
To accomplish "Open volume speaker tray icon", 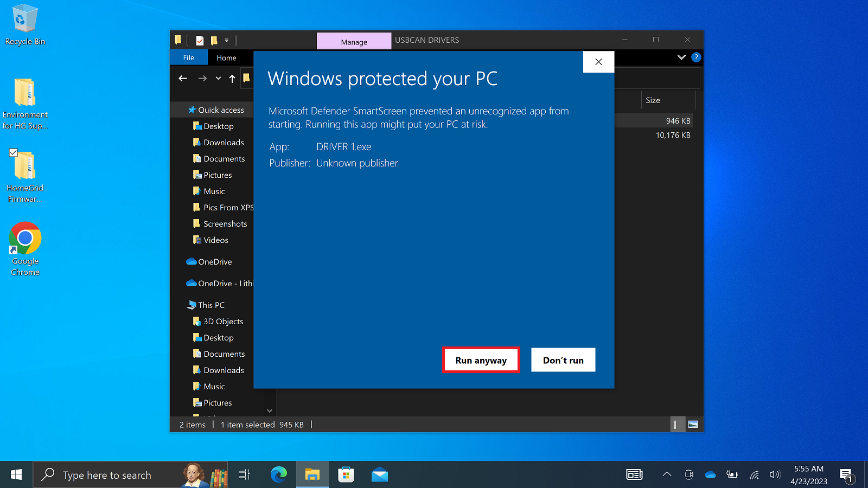I will pos(775,474).
